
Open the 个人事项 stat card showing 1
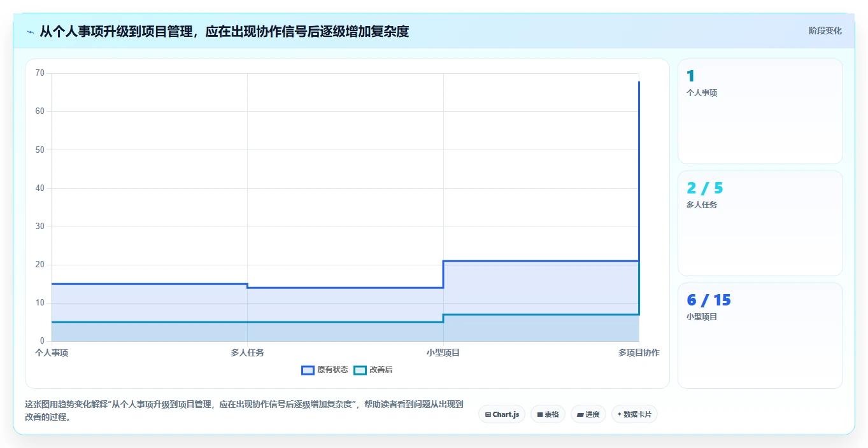[760, 111]
